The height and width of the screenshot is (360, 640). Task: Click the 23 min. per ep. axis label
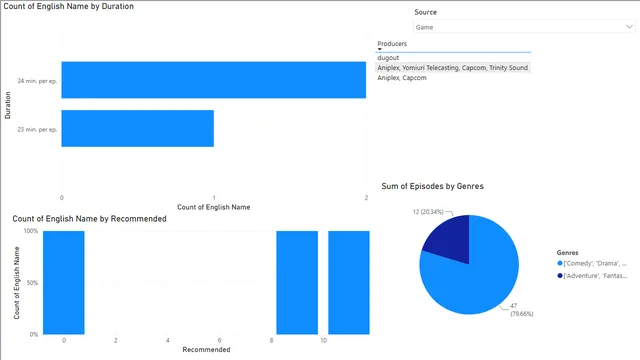click(37, 129)
